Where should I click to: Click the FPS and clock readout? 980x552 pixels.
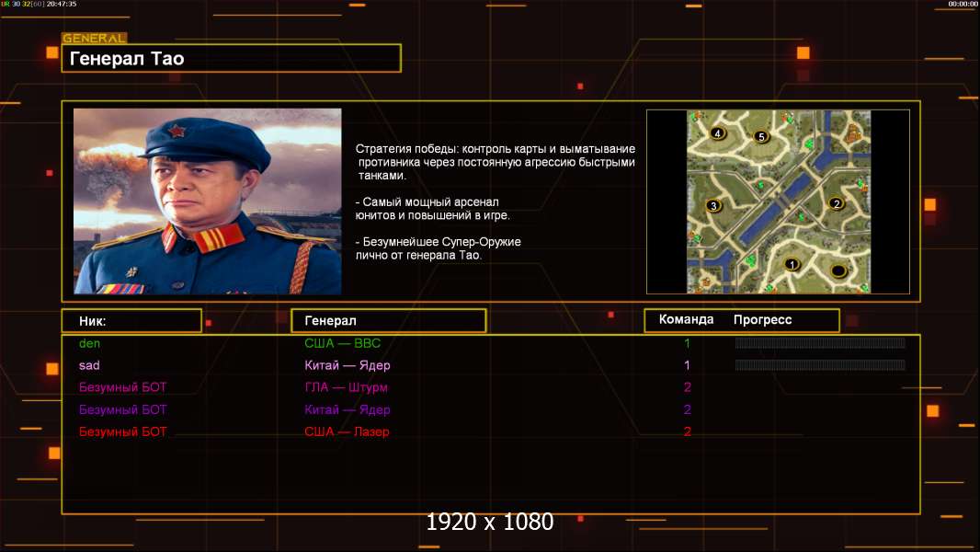pyautogui.click(x=39, y=4)
